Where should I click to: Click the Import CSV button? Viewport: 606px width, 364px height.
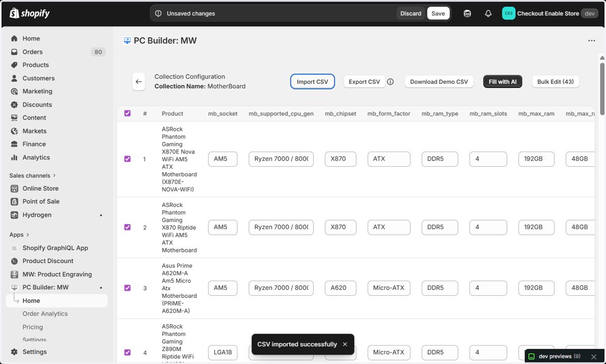(312, 82)
